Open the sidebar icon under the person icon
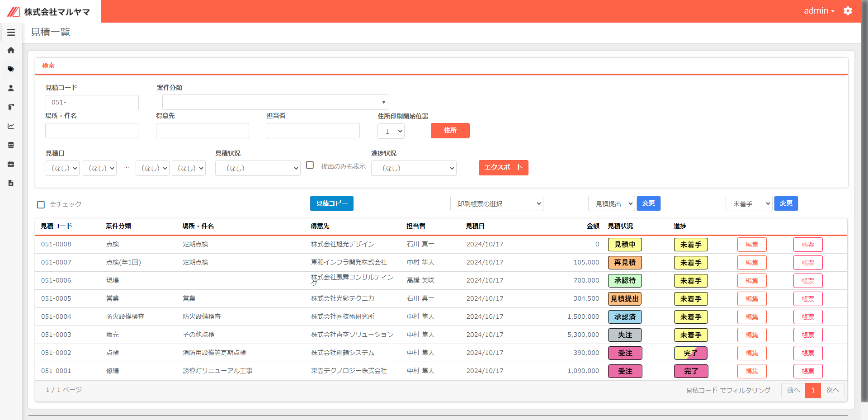The image size is (868, 420). 11,107
